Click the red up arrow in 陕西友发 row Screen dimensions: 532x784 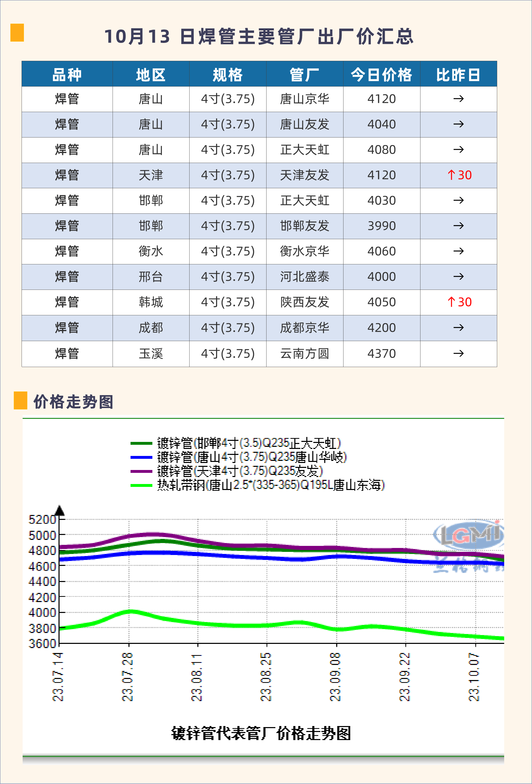click(x=451, y=302)
